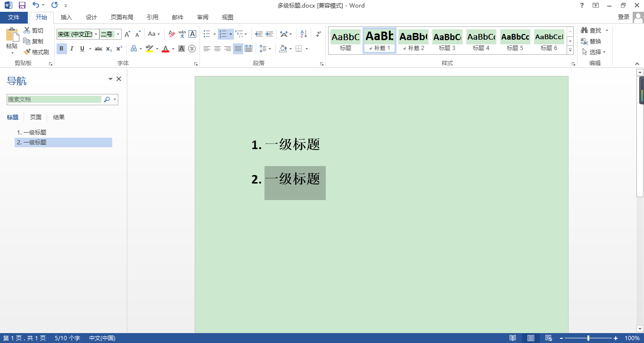Image resolution: width=644 pixels, height=343 pixels.
Task: Click 替换 replace button
Action: point(591,41)
